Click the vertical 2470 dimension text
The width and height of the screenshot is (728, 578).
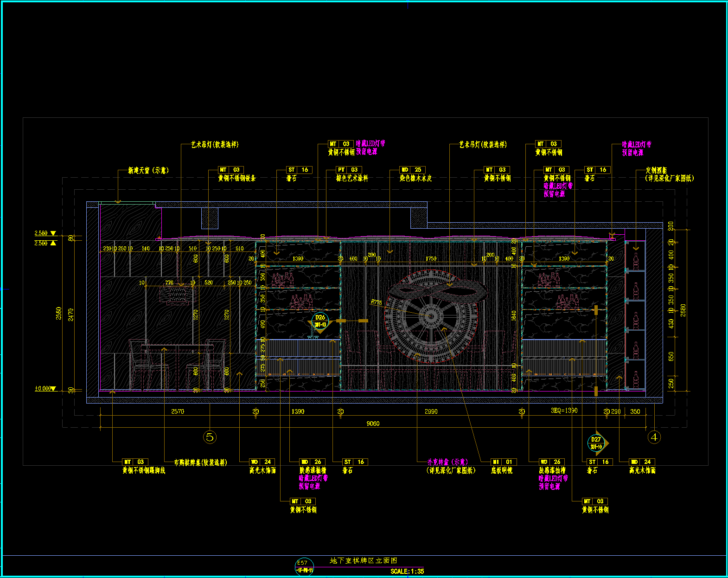(x=71, y=315)
